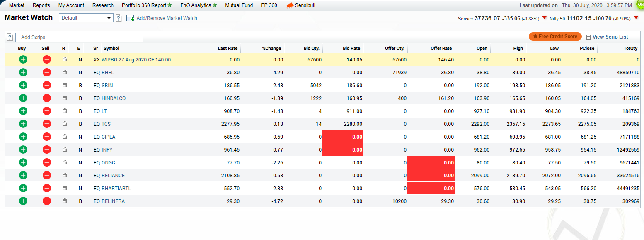The width and height of the screenshot is (644, 240).
Task: Click red arrow next to Nifty 50 change
Action: tap(636, 18)
